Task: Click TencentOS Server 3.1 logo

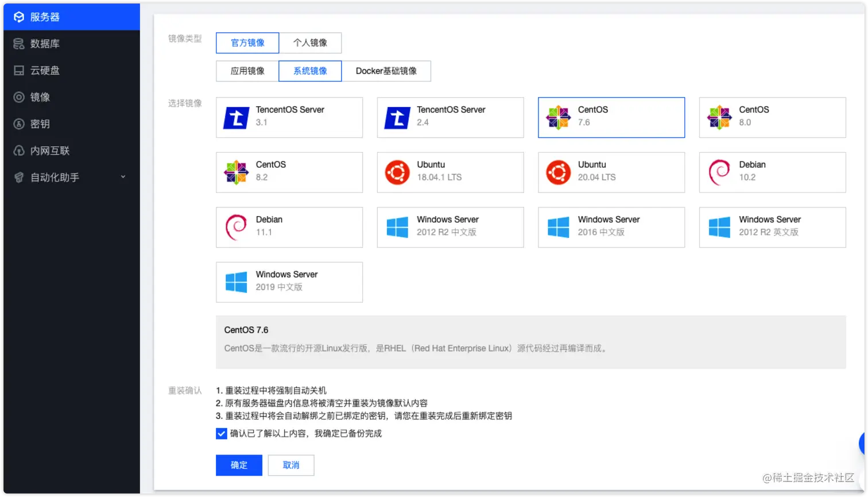Action: [x=236, y=118]
